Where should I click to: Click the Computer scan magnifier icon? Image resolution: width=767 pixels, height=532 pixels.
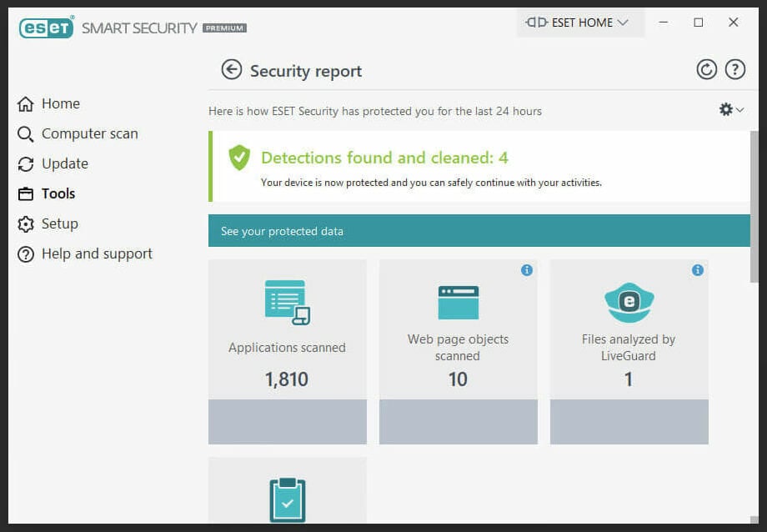[26, 134]
